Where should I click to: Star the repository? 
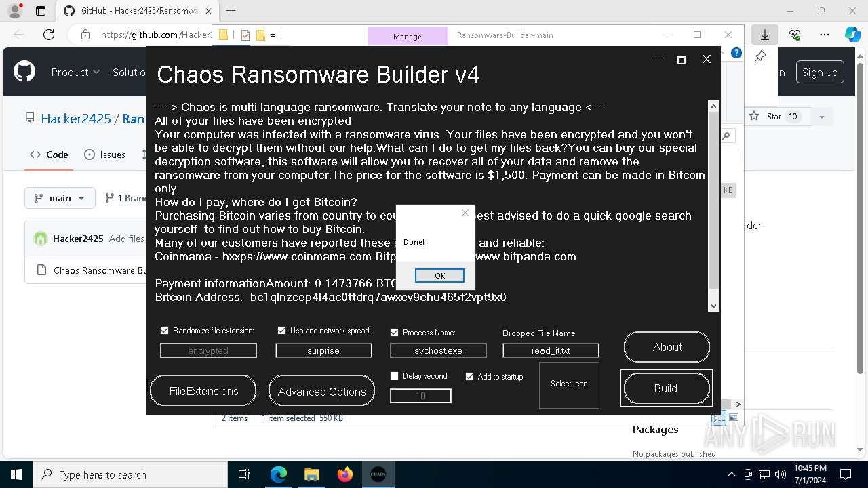point(774,117)
